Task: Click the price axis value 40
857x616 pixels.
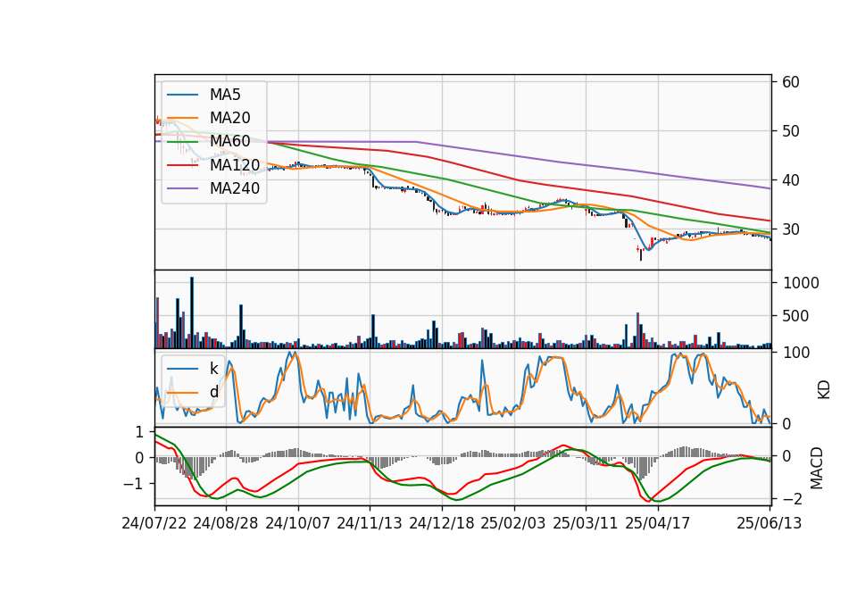Action: click(x=791, y=179)
